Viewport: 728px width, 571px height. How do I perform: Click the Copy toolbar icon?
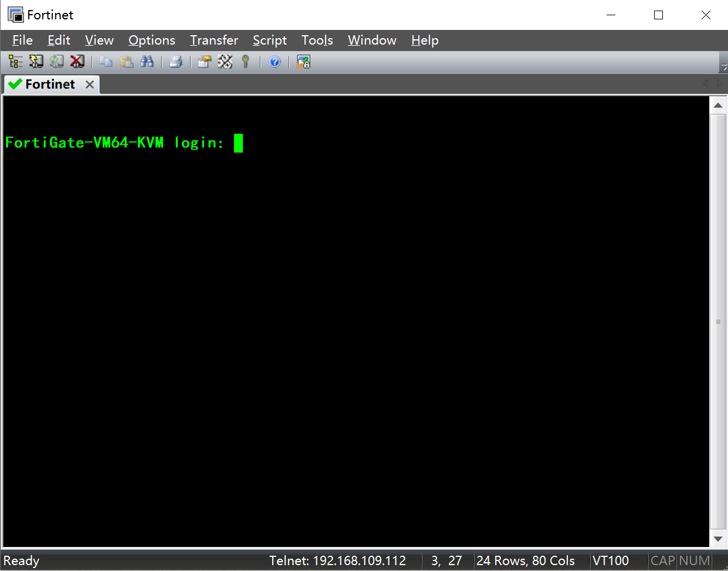(106, 62)
